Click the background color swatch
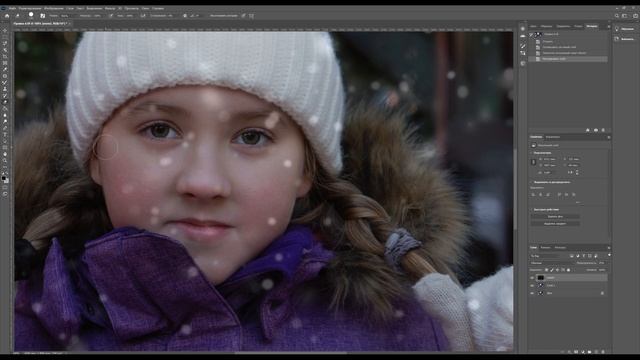The width and height of the screenshot is (640, 360). pos(7,181)
